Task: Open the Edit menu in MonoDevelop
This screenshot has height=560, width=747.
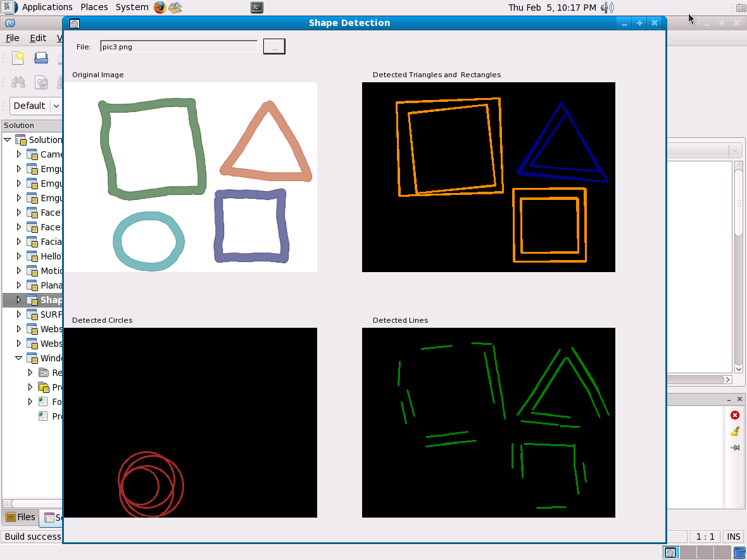Action: (38, 38)
